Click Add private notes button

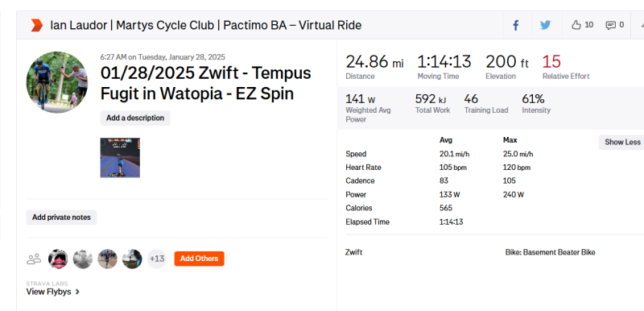coord(61,218)
